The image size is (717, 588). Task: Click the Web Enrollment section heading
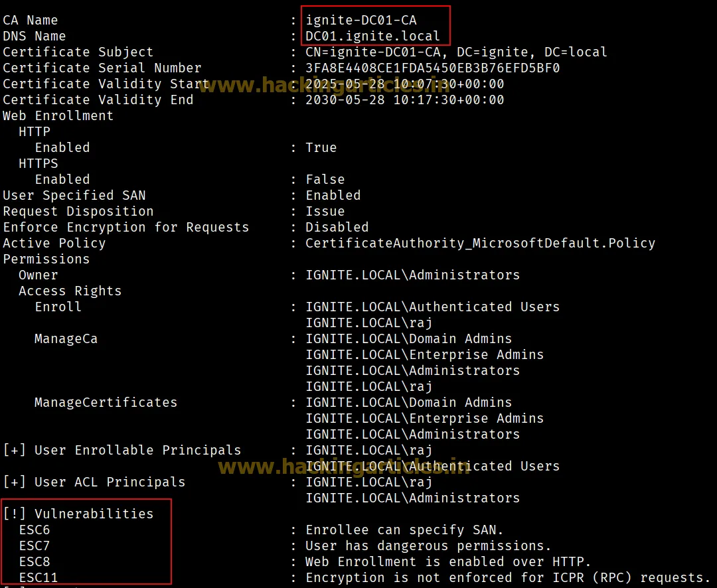pos(58,115)
